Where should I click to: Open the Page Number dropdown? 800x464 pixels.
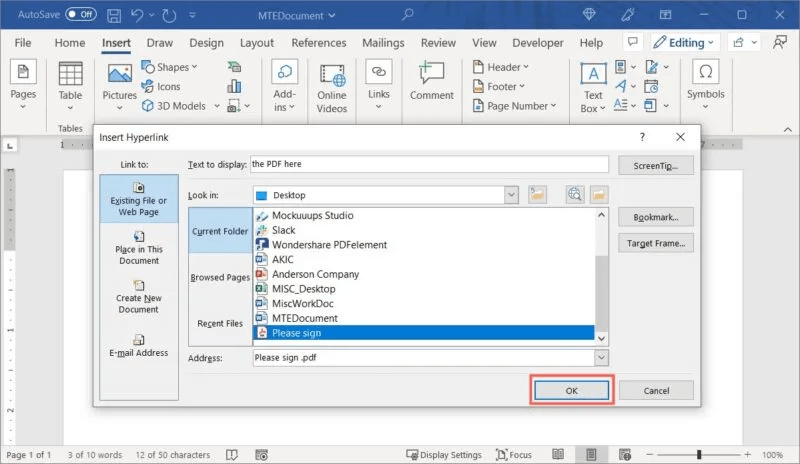(514, 106)
